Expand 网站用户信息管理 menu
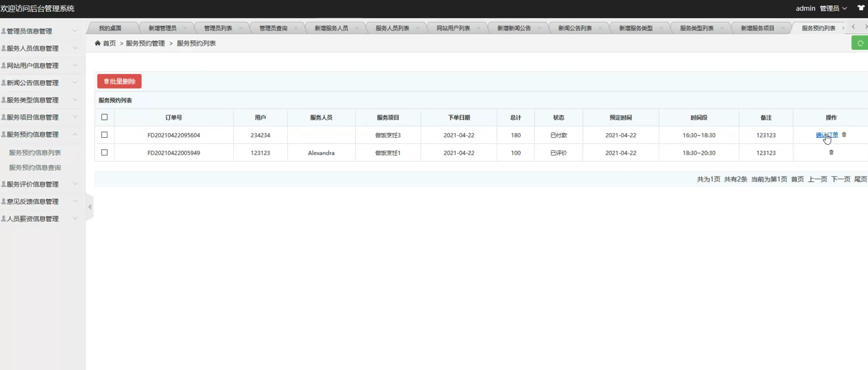The image size is (868, 370). 42,66
